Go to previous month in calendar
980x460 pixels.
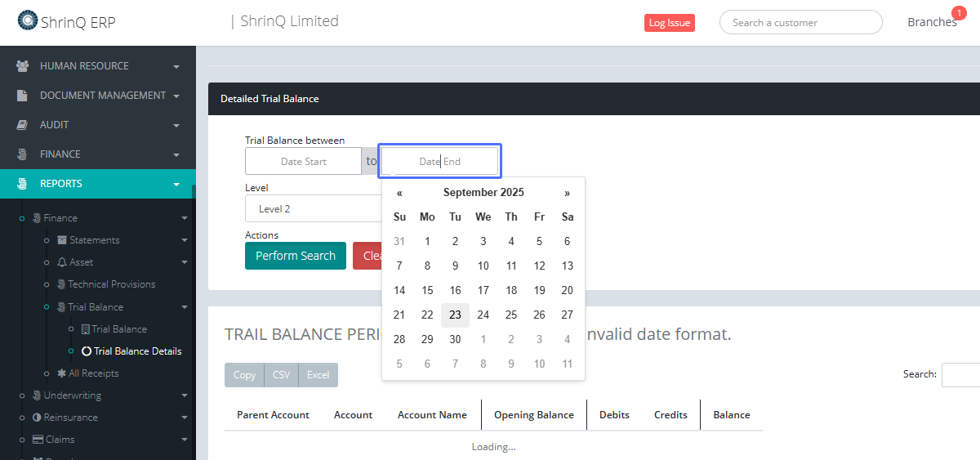point(399,193)
